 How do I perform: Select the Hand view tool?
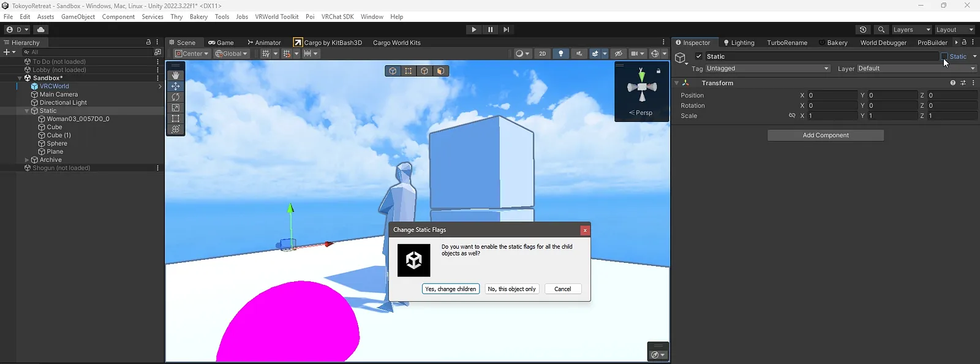pos(176,75)
